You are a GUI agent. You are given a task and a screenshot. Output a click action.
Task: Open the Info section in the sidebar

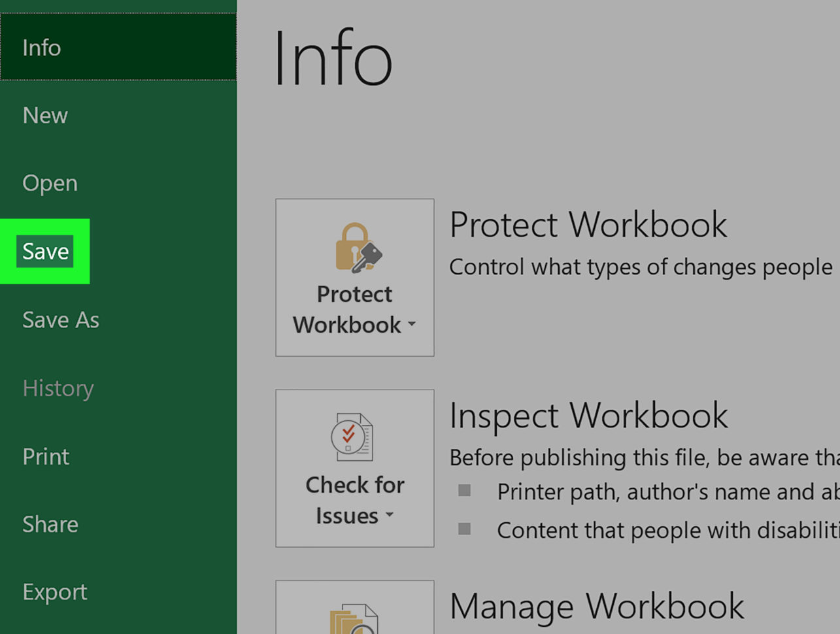pyautogui.click(x=41, y=47)
